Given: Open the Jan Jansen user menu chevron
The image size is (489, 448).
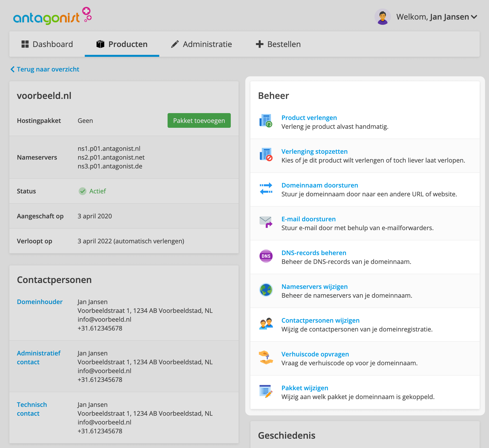Looking at the screenshot, I should click(474, 17).
